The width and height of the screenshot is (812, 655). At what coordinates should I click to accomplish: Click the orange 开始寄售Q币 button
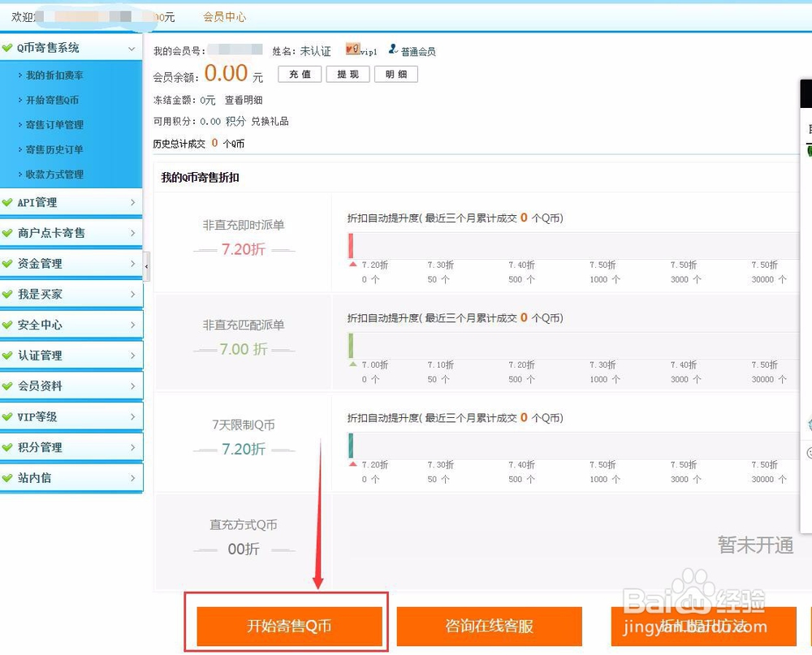tap(289, 626)
